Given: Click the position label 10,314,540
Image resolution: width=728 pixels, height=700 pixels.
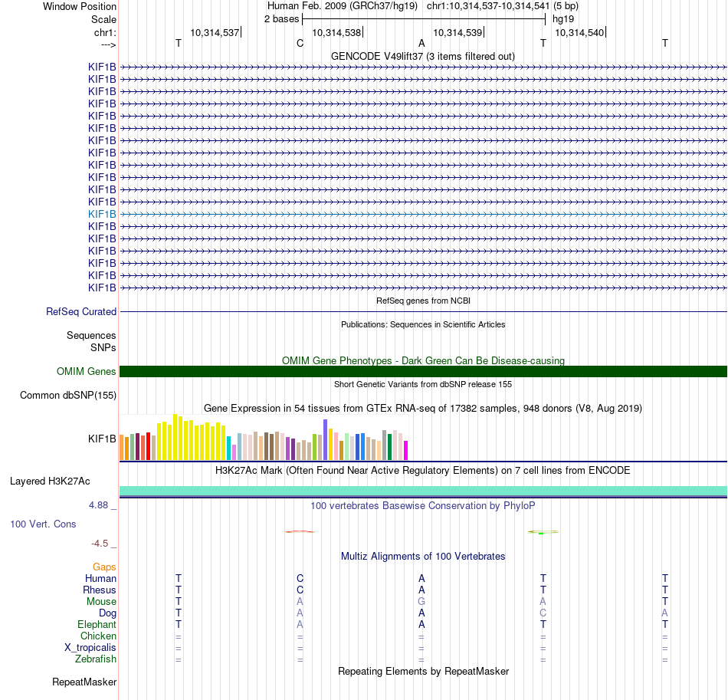Looking at the screenshot, I should click(580, 32).
